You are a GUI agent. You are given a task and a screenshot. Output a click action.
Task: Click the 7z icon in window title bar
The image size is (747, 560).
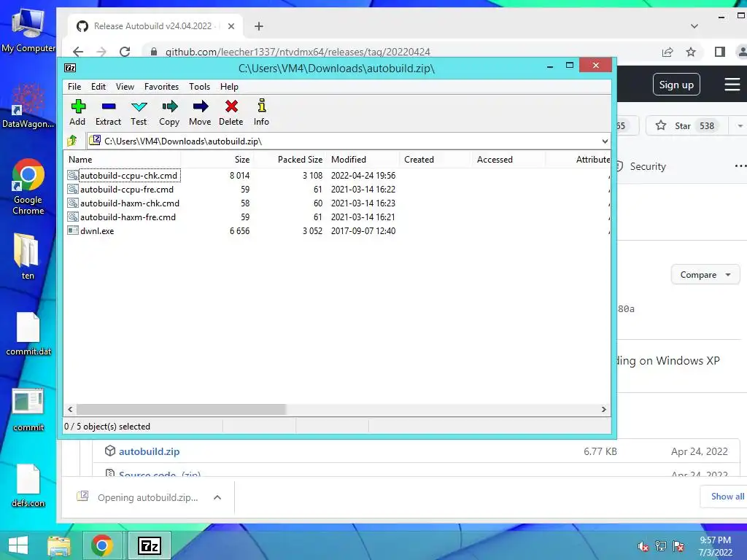(x=70, y=68)
